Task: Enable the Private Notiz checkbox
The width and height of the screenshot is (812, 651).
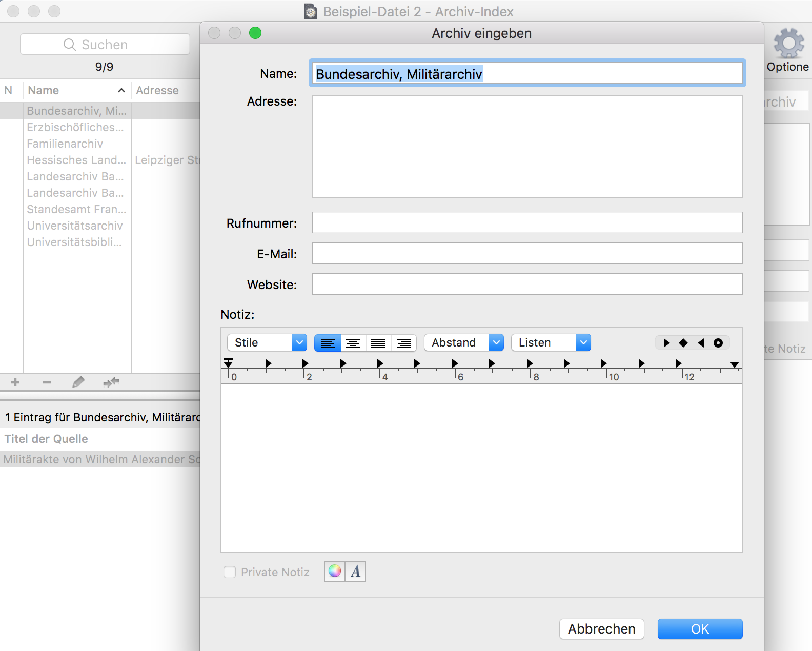Action: pyautogui.click(x=230, y=572)
